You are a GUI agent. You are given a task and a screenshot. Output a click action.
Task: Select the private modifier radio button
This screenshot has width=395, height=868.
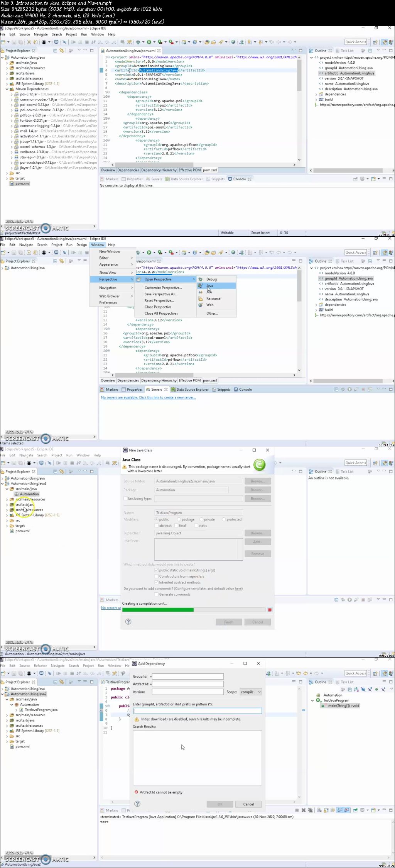[x=201, y=519]
